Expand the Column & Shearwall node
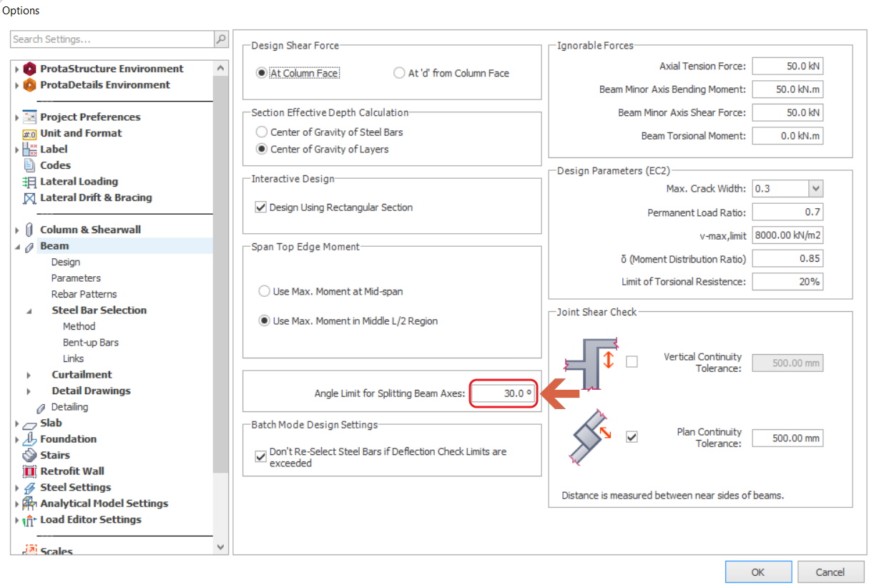This screenshot has width=869, height=588. tap(17, 230)
